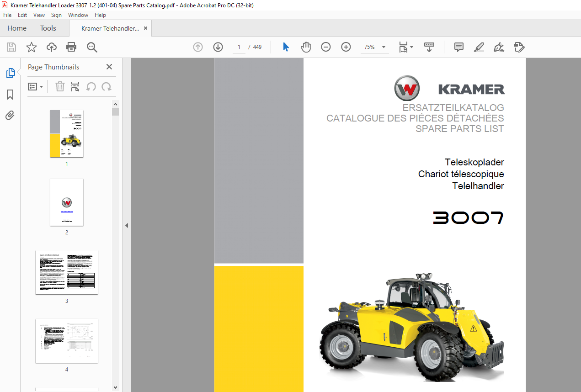The width and height of the screenshot is (581, 392).
Task: Open the Help menu
Action: click(100, 15)
